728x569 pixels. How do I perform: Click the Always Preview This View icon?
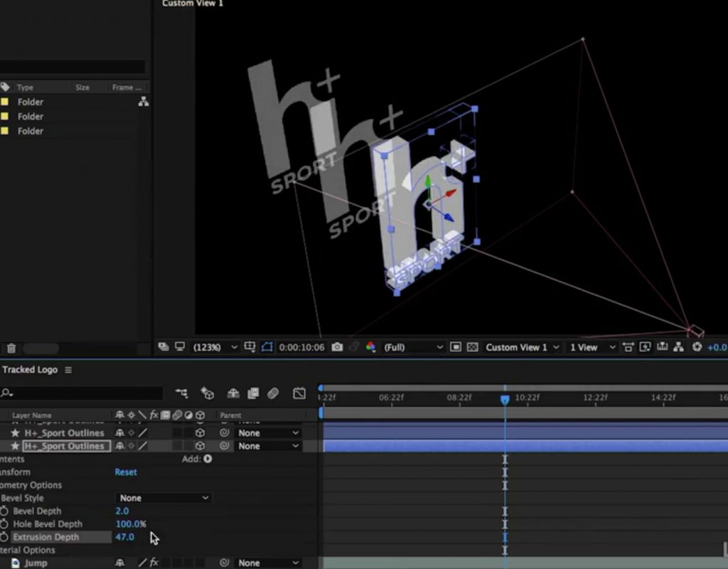coord(163,347)
